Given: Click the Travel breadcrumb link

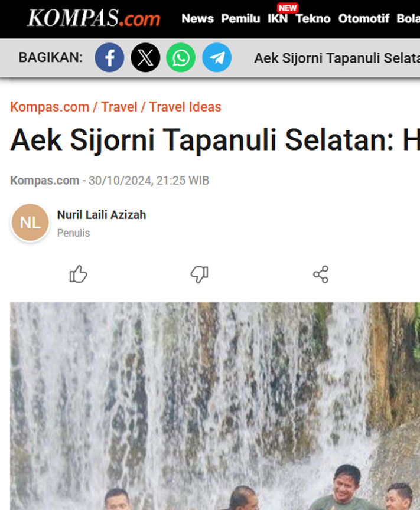Looking at the screenshot, I should (x=119, y=107).
